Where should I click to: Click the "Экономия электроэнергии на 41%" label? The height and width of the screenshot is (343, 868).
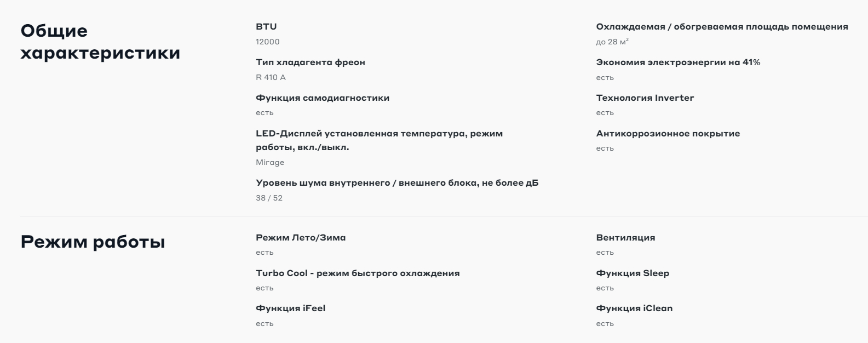[678, 62]
